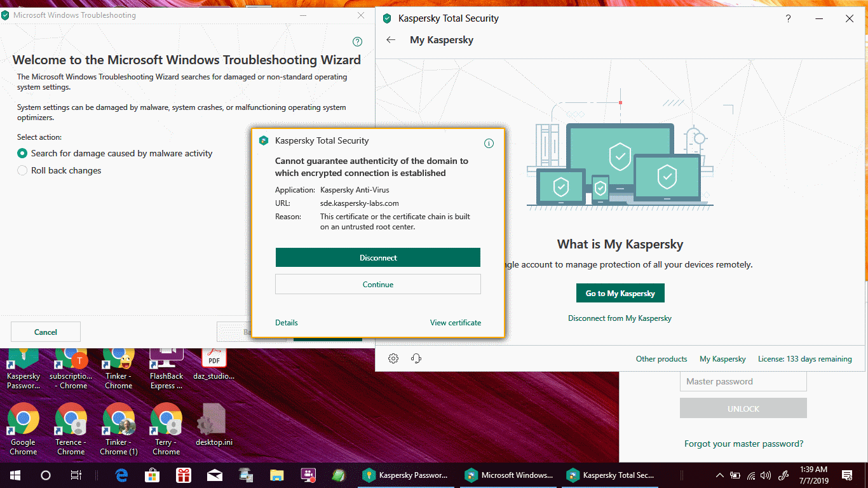Open Cortana search circle on taskbar

click(46, 475)
